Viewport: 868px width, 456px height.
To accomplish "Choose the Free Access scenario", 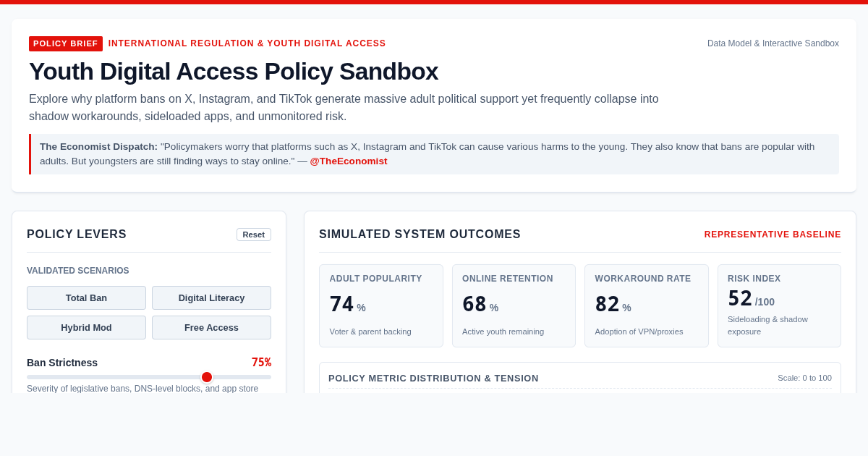I will (x=211, y=327).
